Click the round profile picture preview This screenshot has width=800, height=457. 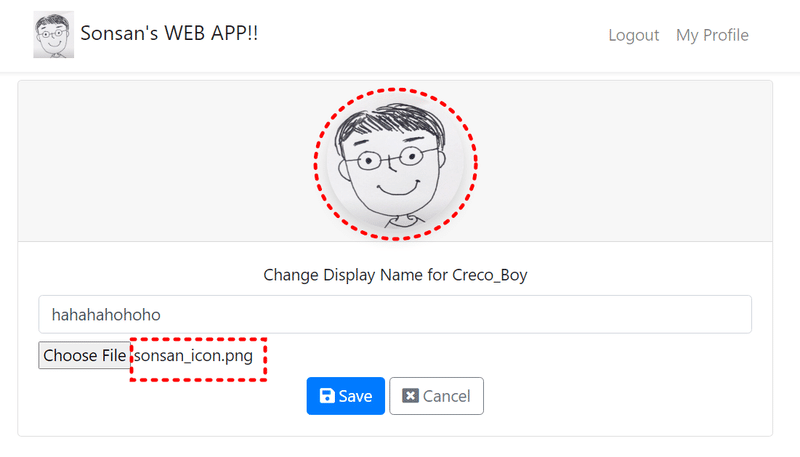pos(395,163)
